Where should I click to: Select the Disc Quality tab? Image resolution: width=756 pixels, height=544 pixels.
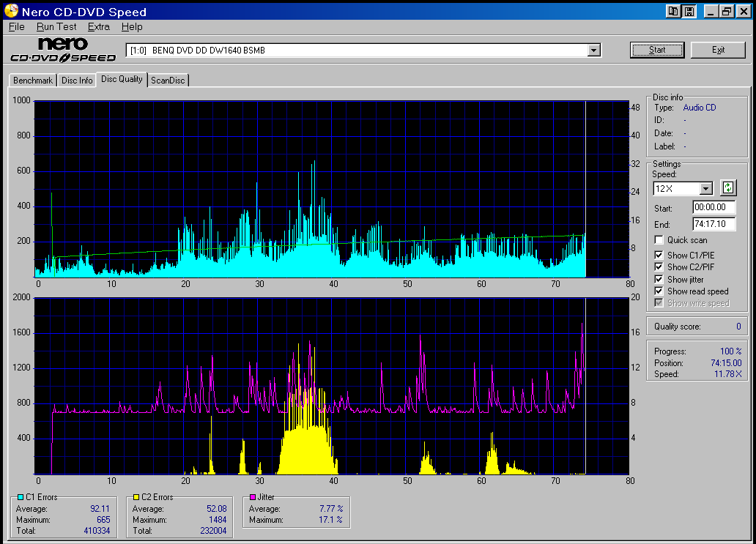pyautogui.click(x=122, y=80)
